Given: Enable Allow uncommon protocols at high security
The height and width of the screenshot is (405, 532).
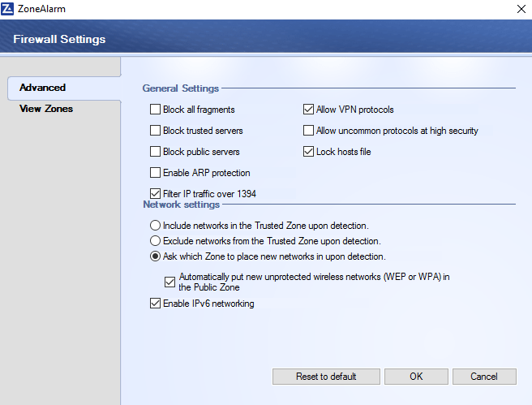Looking at the screenshot, I should [x=308, y=131].
